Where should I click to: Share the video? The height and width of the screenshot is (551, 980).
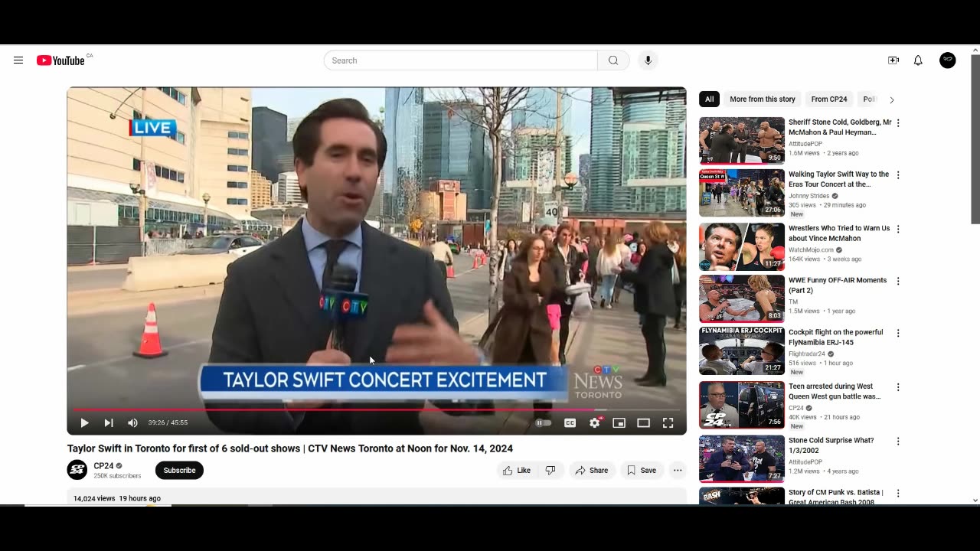coord(592,471)
